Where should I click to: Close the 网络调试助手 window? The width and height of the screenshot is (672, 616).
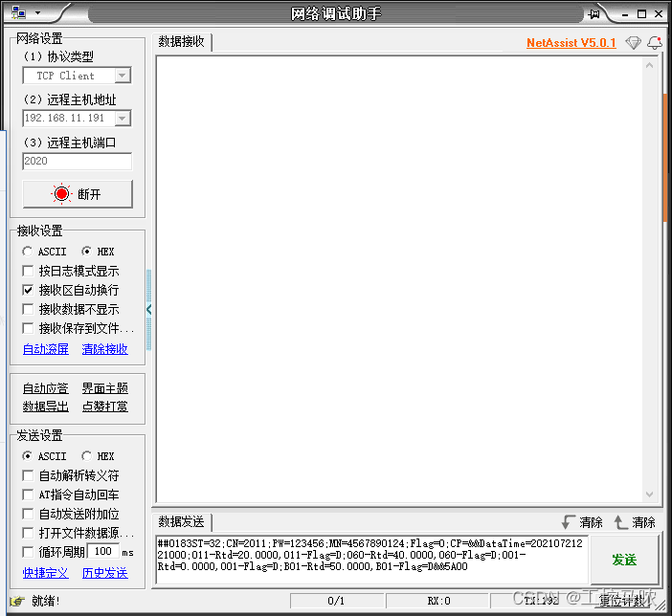tap(659, 14)
